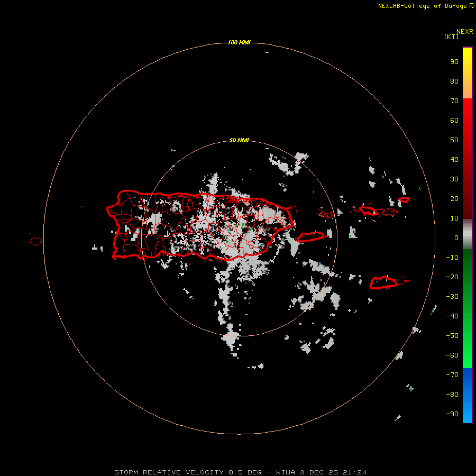Screen dimensions: 476x476
Task: Click the positive 50 scale value
Action: point(454,140)
